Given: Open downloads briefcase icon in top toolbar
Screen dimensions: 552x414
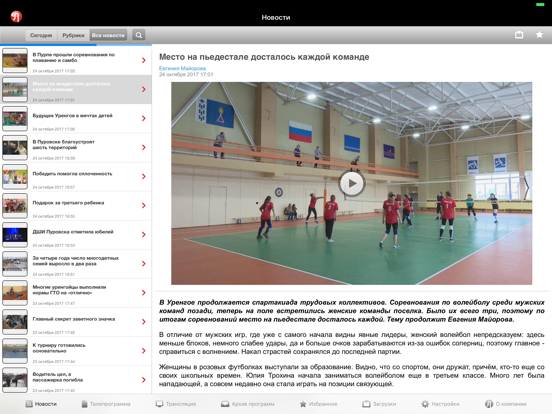Looking at the screenshot, I should tap(519, 34).
